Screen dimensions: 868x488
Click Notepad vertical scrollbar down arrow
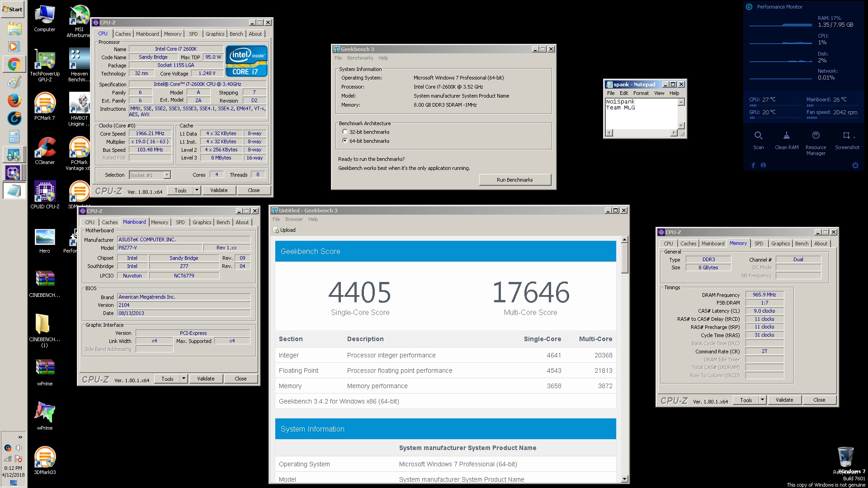tap(681, 125)
